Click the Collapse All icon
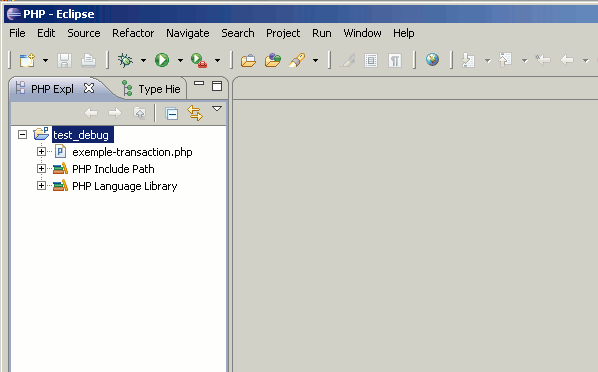The height and width of the screenshot is (372, 598). [x=172, y=113]
